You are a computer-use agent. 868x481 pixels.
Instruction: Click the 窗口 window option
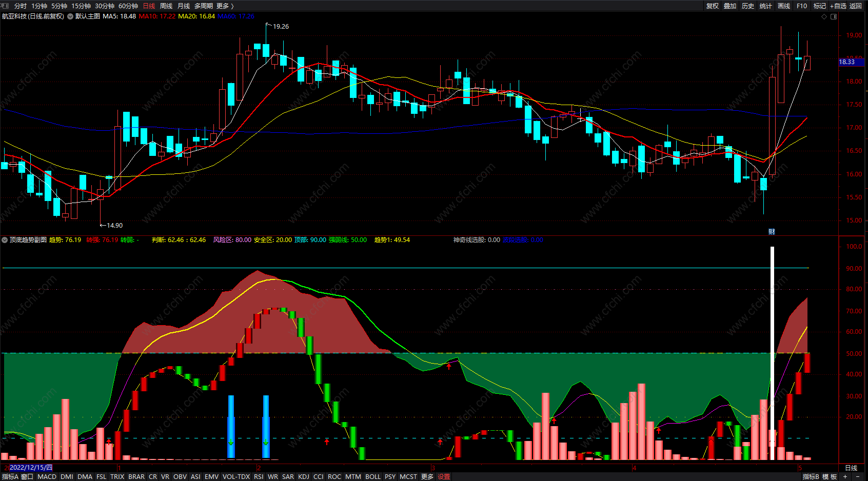coord(27,477)
